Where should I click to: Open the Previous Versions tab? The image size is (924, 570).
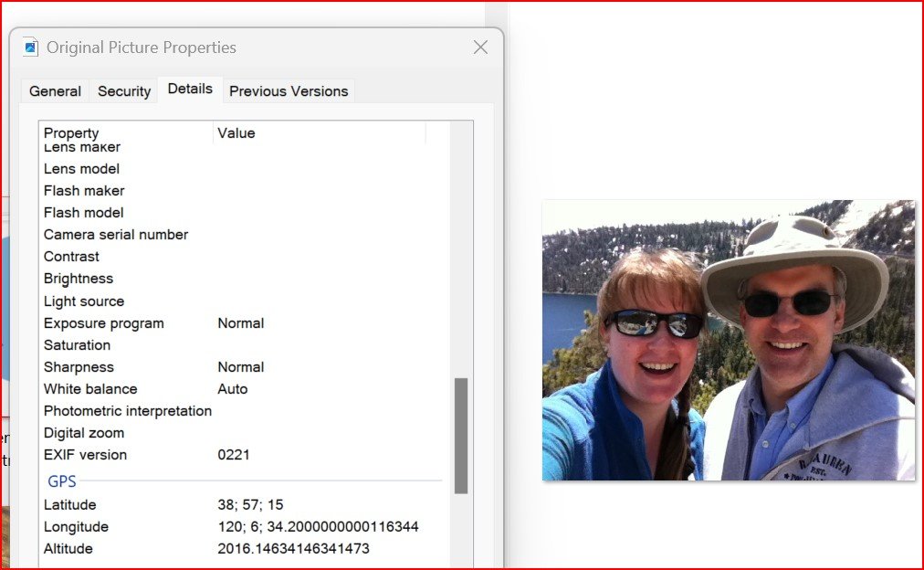point(289,91)
